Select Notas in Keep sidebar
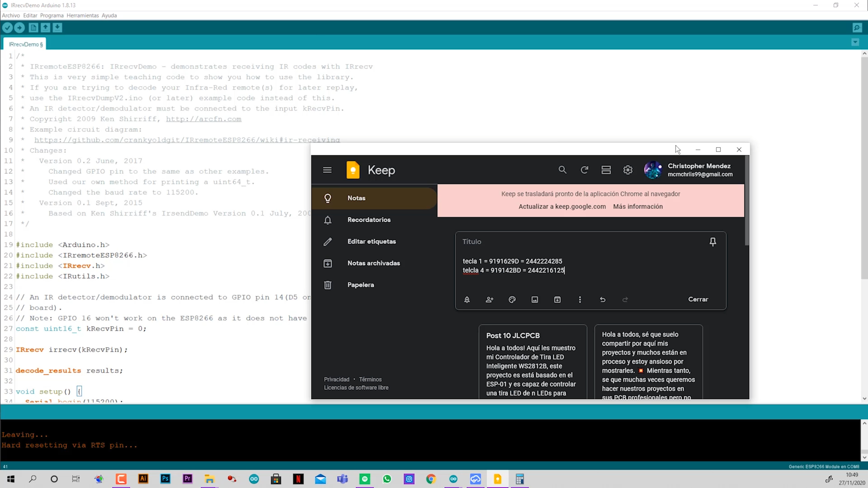This screenshot has width=868, height=488. (x=374, y=198)
